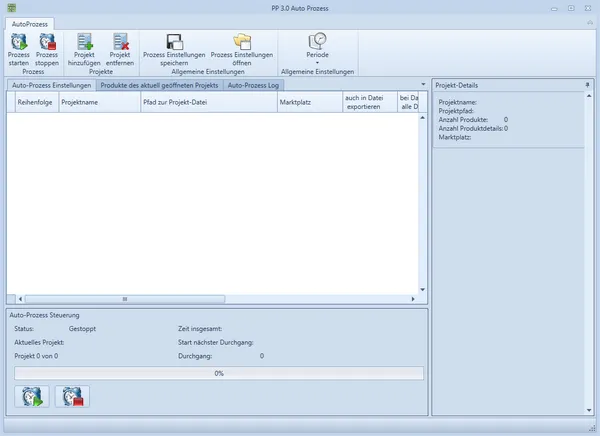Click the Marktplatz column header
The height and width of the screenshot is (436, 600).
pyautogui.click(x=310, y=102)
